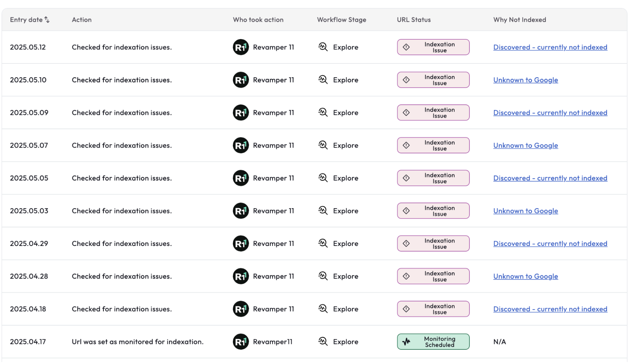Open 'Discovered - currently not indexed' link for 2025.04.29

coord(550,243)
